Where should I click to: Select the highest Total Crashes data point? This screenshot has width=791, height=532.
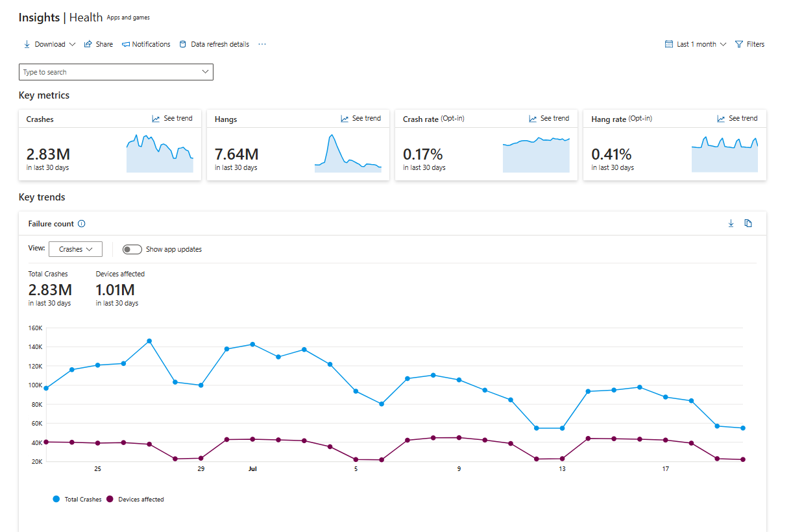[149, 341]
